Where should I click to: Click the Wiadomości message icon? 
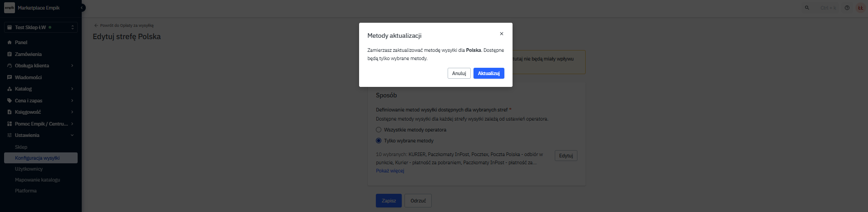click(10, 77)
